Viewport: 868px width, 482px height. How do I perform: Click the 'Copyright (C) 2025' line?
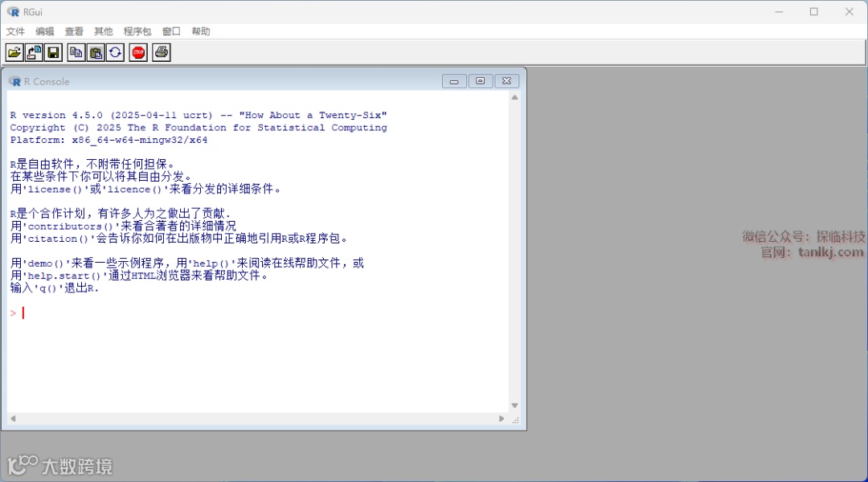[199, 128]
